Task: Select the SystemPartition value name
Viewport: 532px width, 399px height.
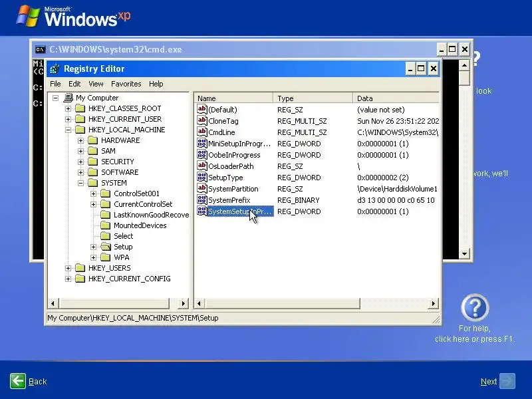Action: click(x=233, y=189)
